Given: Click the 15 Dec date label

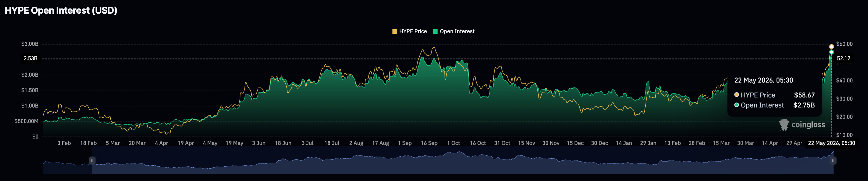Looking at the screenshot, I should tap(575, 143).
